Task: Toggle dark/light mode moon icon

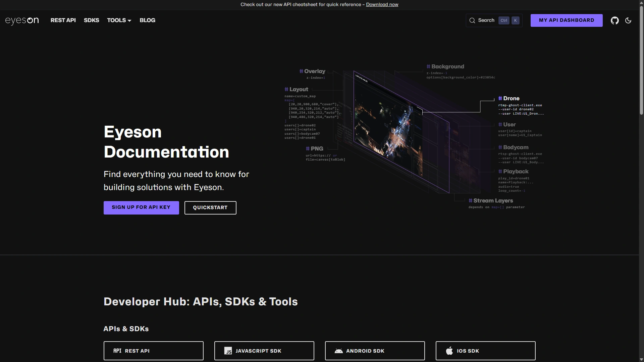Action: (628, 20)
